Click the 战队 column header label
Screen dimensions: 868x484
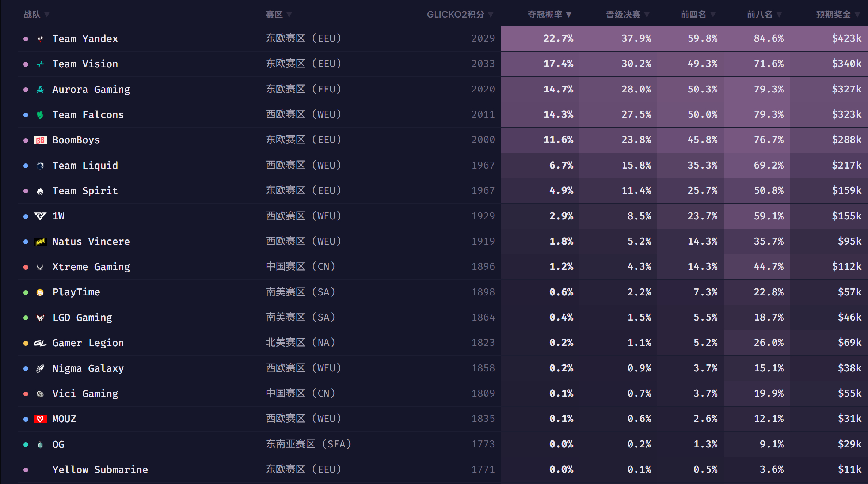(x=32, y=15)
